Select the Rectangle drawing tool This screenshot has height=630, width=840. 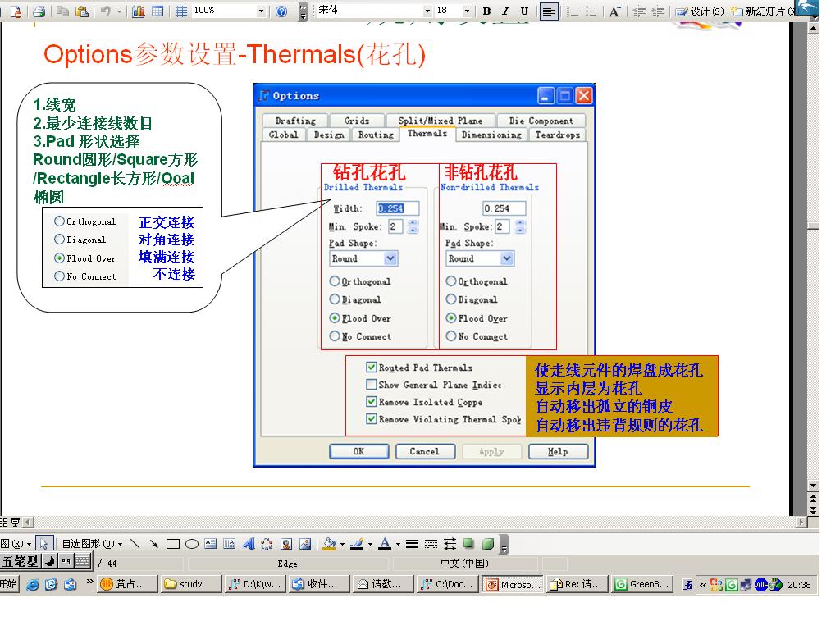(172, 544)
